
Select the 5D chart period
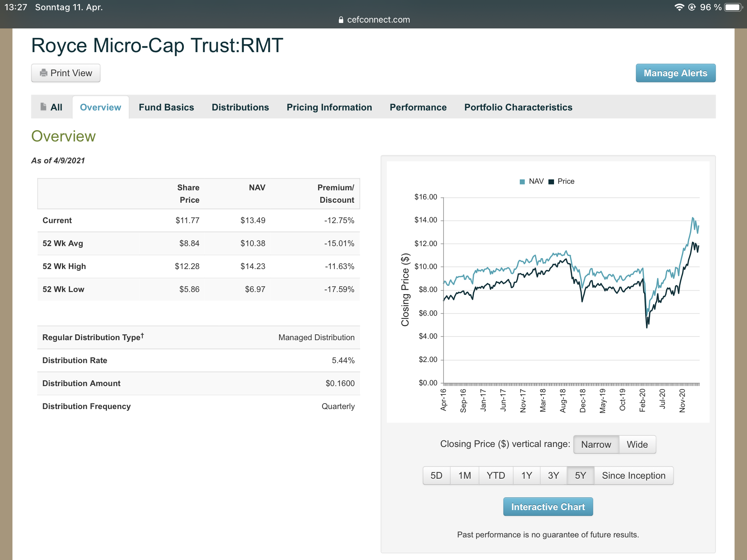pyautogui.click(x=436, y=475)
